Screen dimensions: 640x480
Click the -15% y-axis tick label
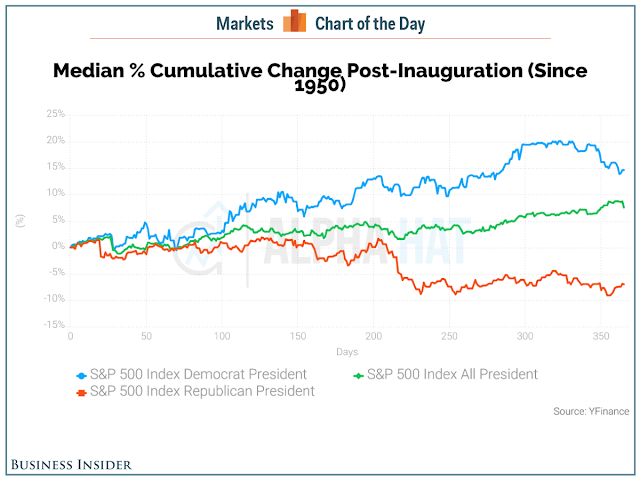(x=54, y=324)
